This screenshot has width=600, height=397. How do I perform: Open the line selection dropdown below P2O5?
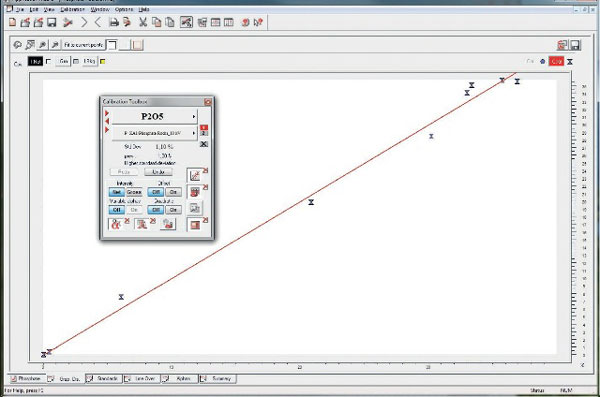click(155, 133)
